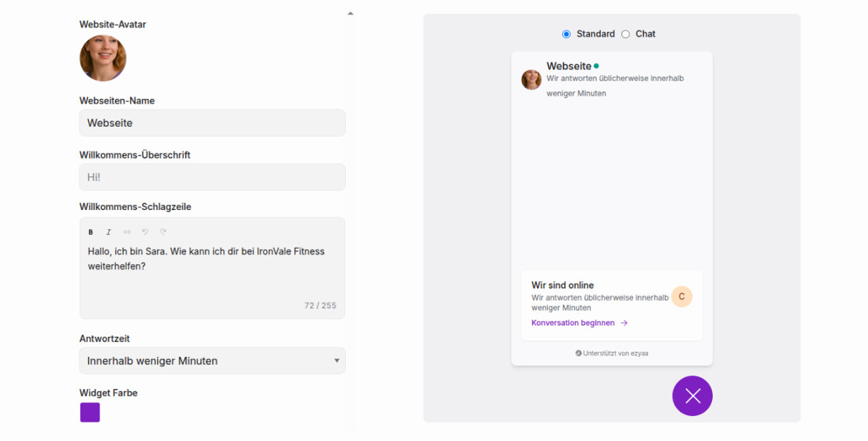Screen dimensions: 868x441
Task: Focus the Willkommens-Überschrift field showing Hi!
Action: 212,177
